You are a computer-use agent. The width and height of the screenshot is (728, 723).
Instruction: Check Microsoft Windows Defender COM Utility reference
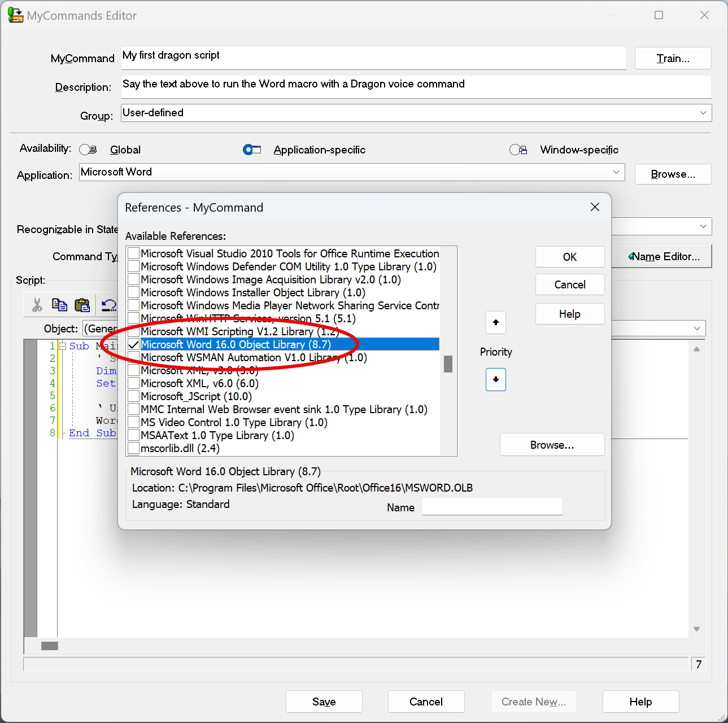[x=134, y=266]
